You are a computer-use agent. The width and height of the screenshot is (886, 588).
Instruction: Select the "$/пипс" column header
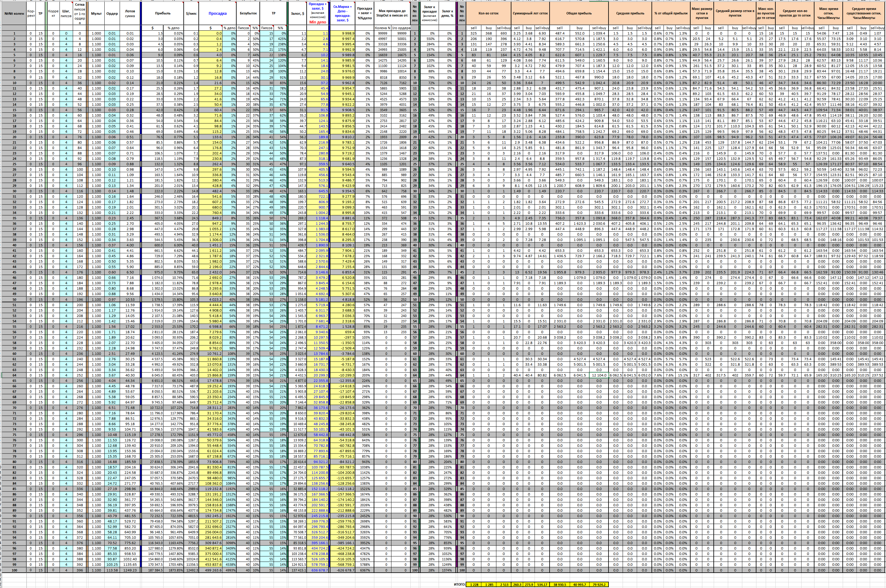pos(192,14)
